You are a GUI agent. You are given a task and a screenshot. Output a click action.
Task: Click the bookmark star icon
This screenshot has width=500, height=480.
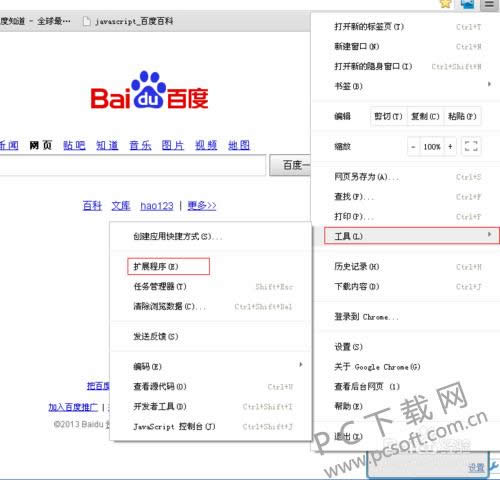445,4
